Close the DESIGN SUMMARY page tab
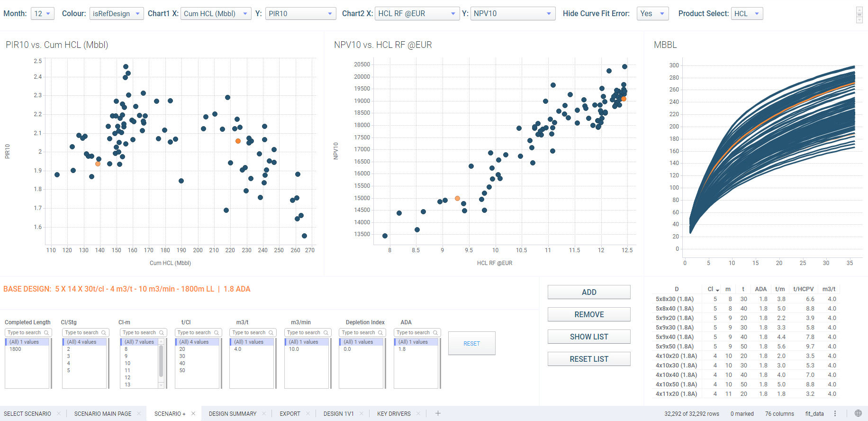The height and width of the screenshot is (421, 868). tap(264, 413)
